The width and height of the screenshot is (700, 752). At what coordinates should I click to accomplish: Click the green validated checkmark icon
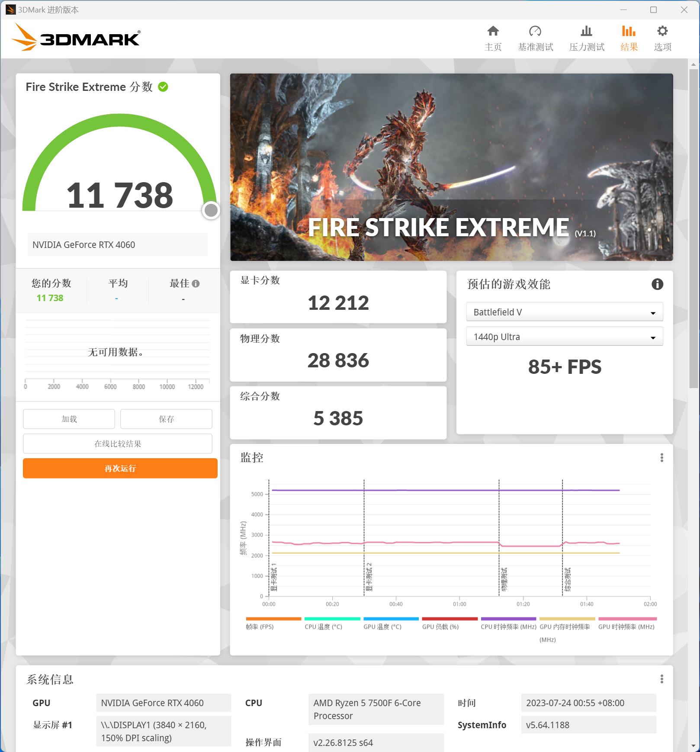pos(163,87)
